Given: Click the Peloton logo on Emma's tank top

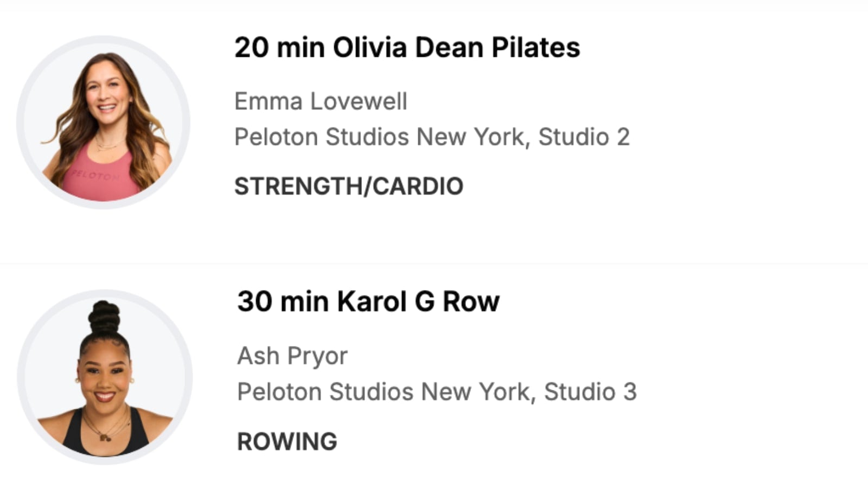Looking at the screenshot, I should tap(95, 176).
